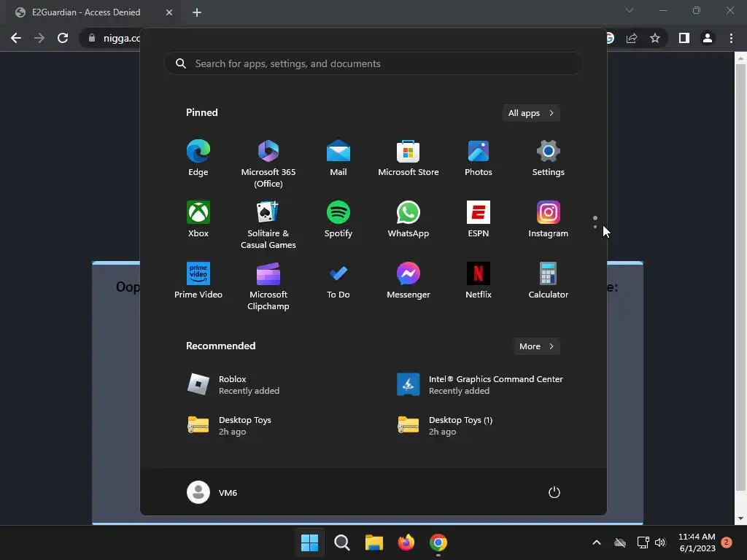Show More recommended items
Screen dimensions: 747x560
[x=536, y=346]
